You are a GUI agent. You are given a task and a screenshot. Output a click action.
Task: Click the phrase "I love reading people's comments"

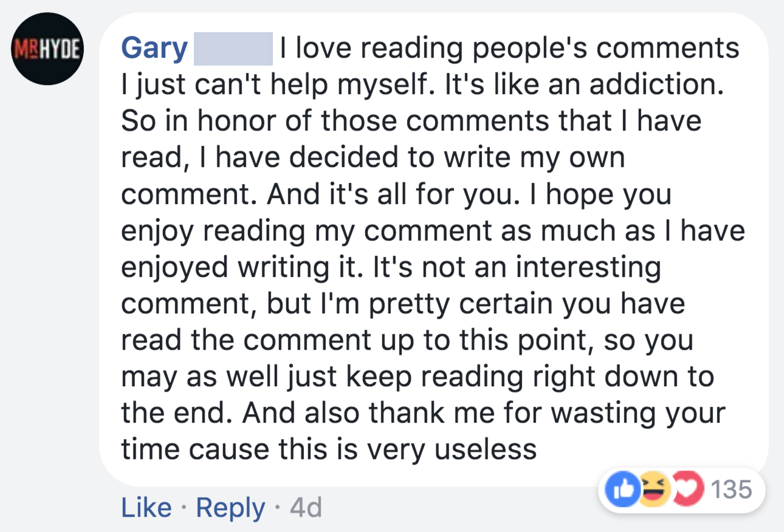click(x=509, y=49)
